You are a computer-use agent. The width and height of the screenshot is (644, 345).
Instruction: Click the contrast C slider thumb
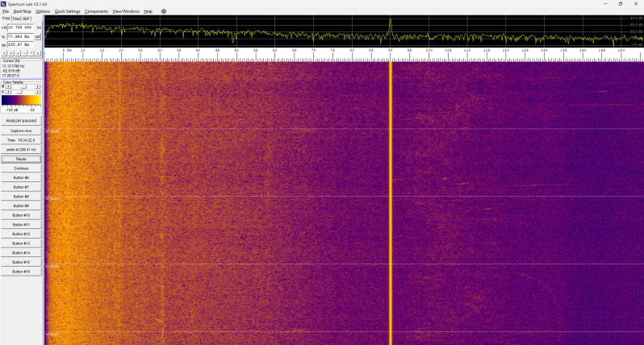(19, 92)
